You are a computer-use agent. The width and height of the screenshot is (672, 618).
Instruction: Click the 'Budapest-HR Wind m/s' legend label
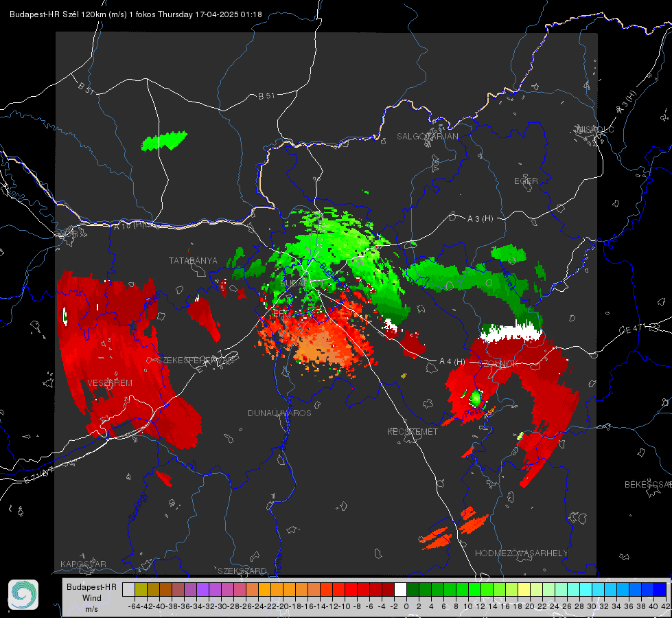(x=91, y=597)
